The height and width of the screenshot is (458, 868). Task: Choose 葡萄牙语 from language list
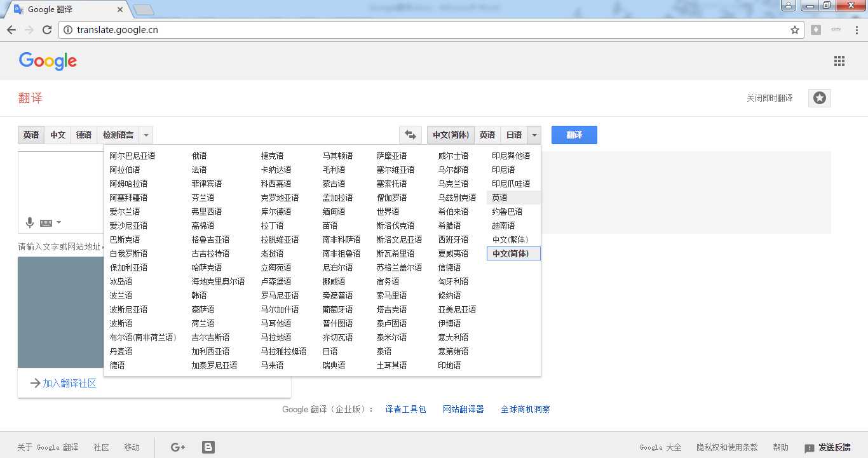(x=337, y=309)
